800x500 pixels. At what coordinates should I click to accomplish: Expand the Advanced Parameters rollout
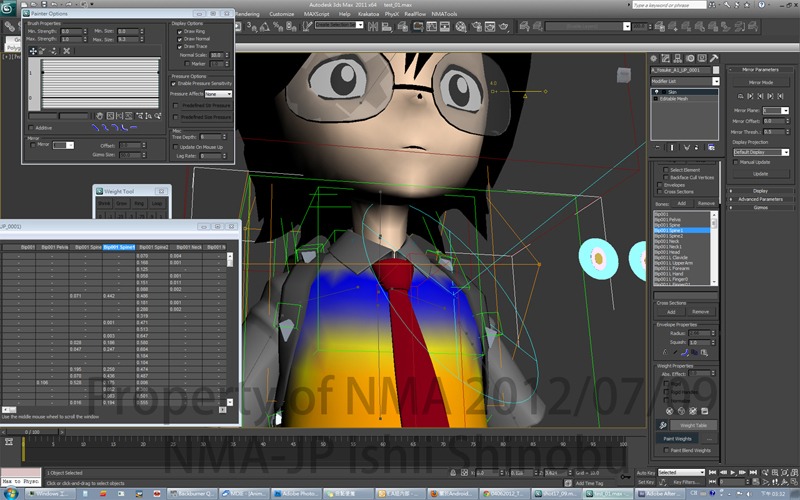761,199
